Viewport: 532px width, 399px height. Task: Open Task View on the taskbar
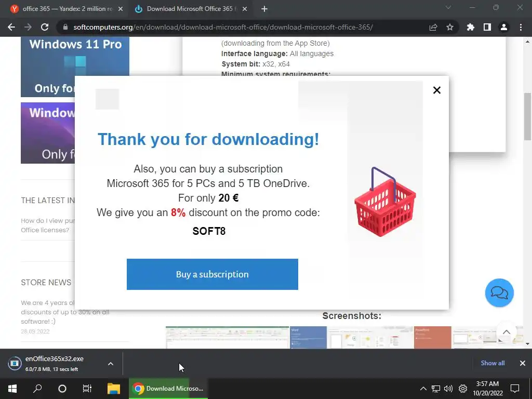(x=87, y=389)
